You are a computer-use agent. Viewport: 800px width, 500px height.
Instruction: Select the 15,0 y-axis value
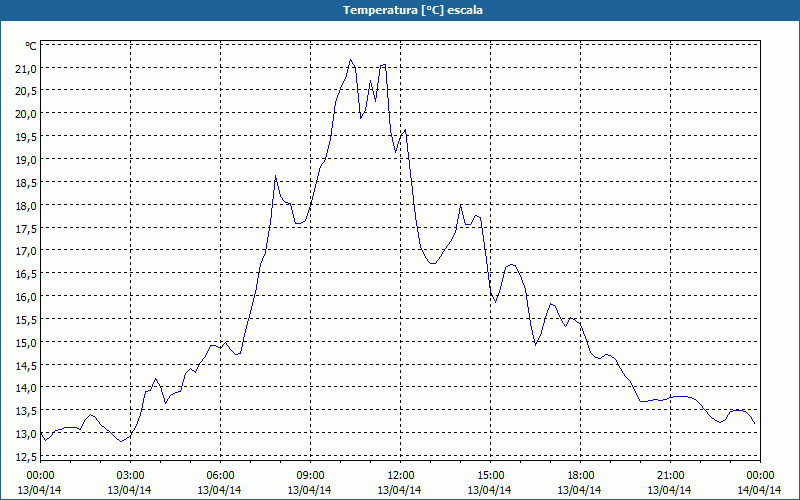pos(26,342)
